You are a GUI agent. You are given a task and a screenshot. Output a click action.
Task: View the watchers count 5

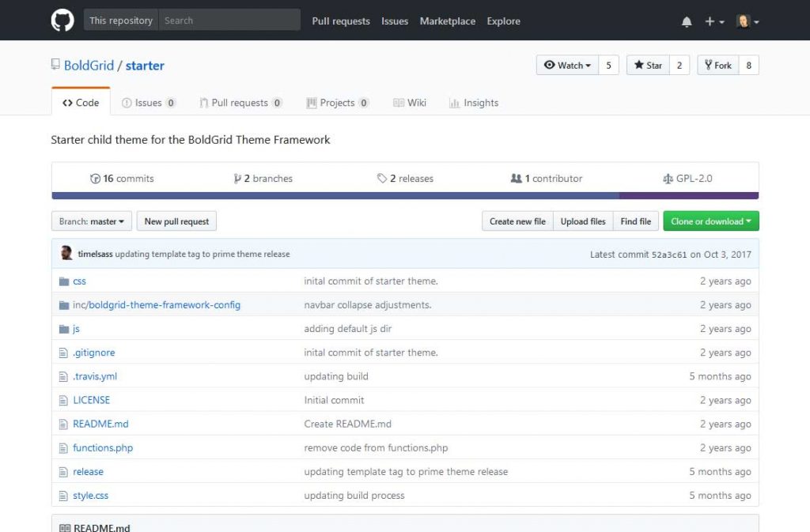608,65
